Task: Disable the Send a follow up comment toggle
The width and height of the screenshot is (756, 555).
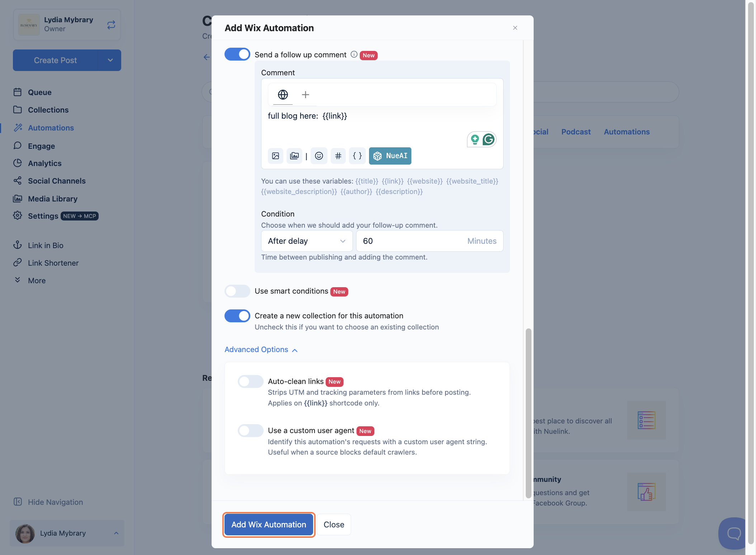Action: [237, 54]
